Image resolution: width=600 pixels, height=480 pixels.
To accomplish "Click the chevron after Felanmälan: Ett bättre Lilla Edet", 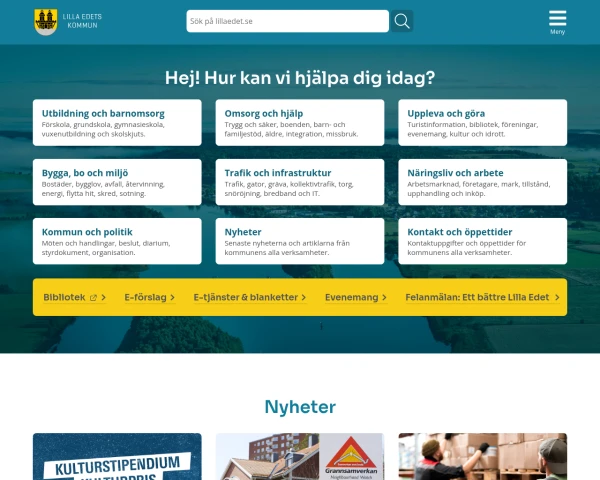I will point(557,297).
